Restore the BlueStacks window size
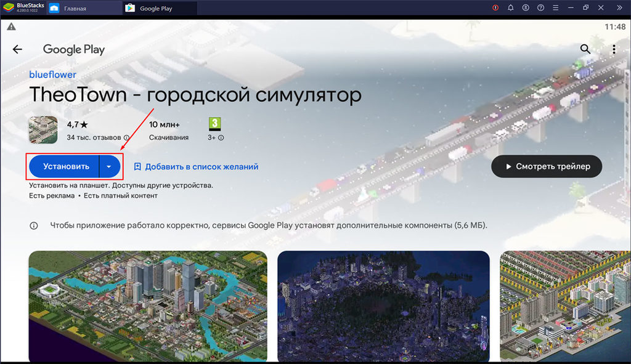Viewport: 631px width, 364px height. (585, 7)
